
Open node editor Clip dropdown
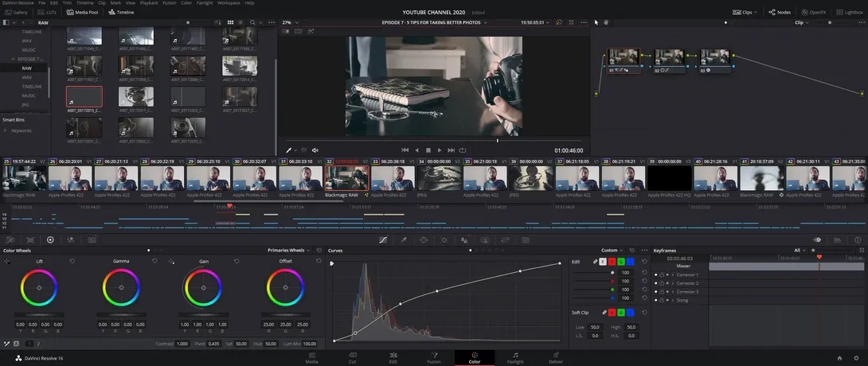(x=802, y=22)
